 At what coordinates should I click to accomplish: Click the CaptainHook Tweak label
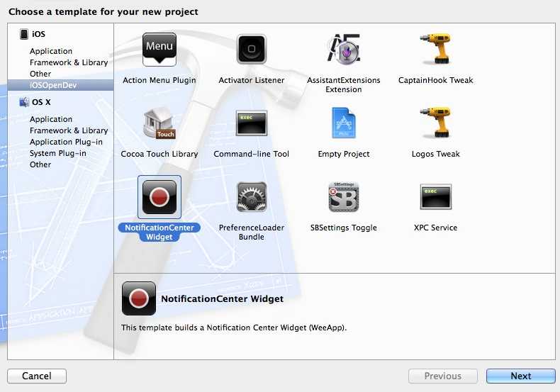click(435, 80)
